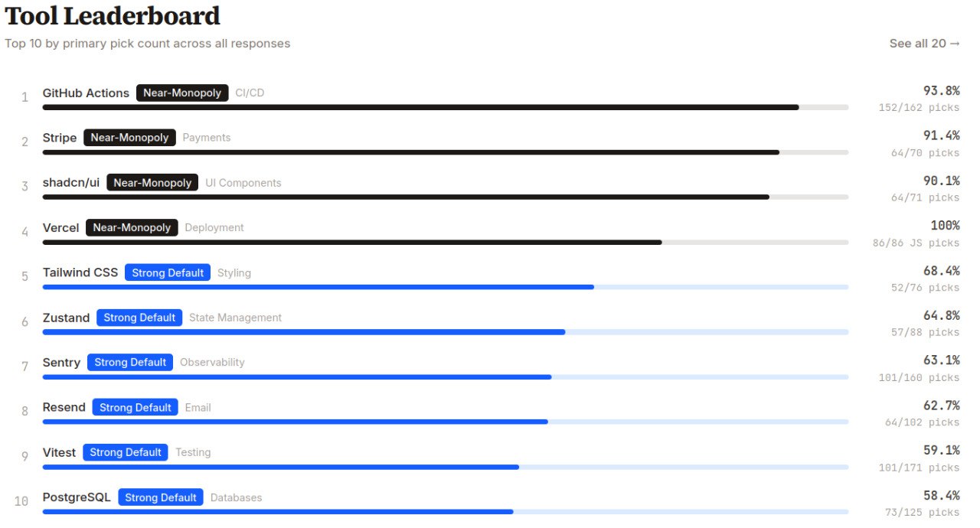The height and width of the screenshot is (528, 980).
Task: Click the Vercel tool name
Action: [x=60, y=228]
